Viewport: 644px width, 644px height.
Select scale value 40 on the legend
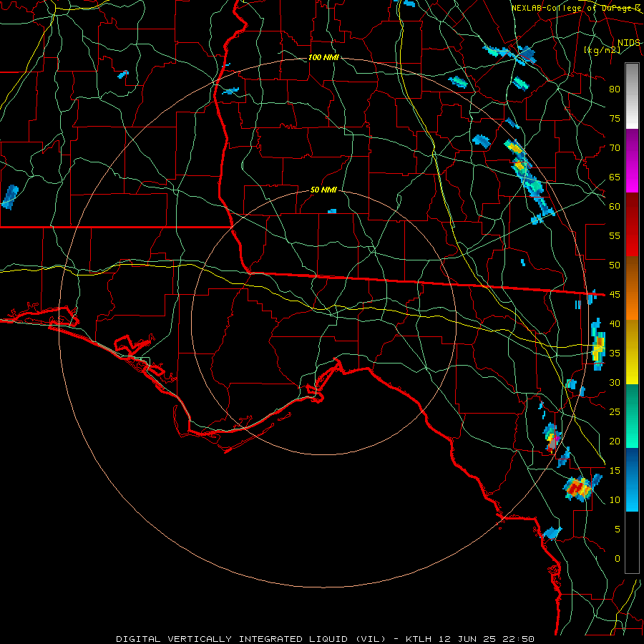click(615, 323)
